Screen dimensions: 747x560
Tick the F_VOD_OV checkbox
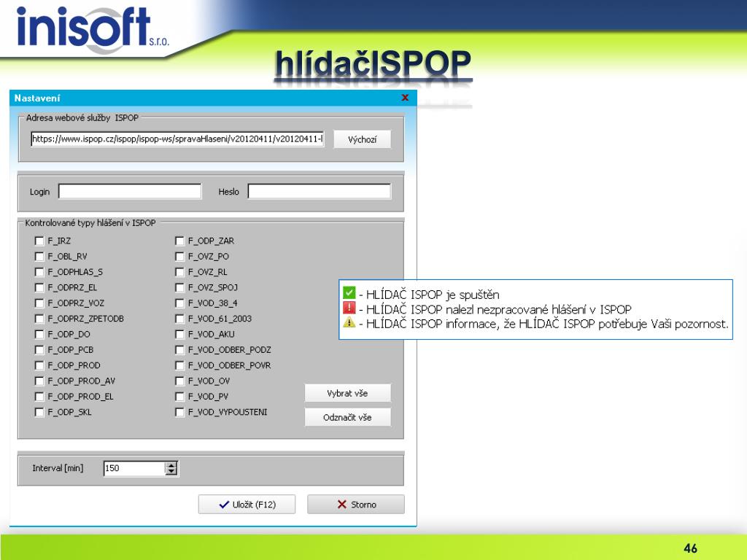(179, 381)
